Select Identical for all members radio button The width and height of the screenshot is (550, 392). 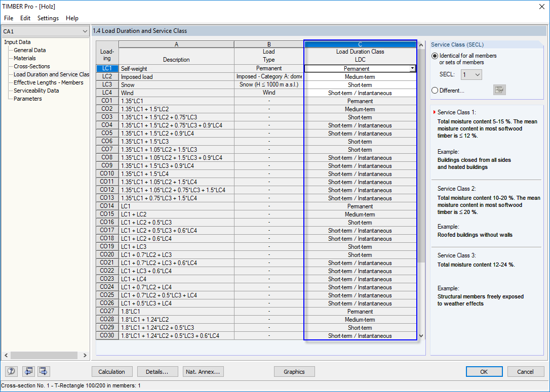coord(435,56)
